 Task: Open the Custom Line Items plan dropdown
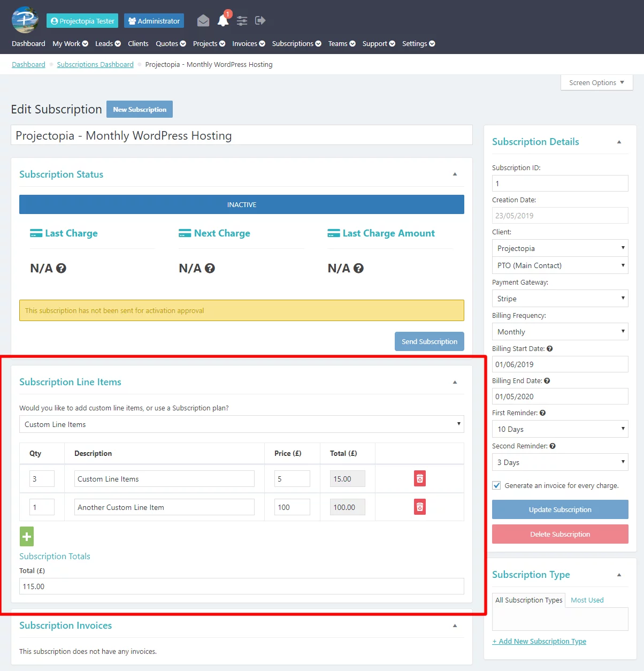tap(241, 424)
